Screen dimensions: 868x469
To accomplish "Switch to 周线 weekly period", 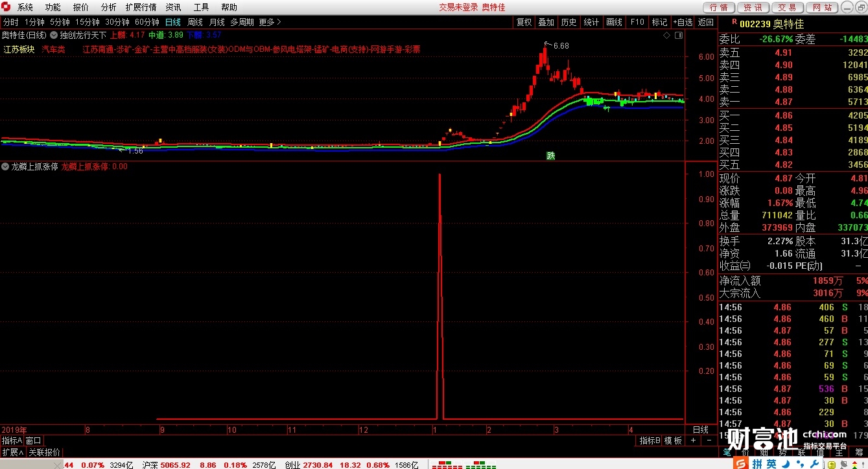I will [195, 22].
